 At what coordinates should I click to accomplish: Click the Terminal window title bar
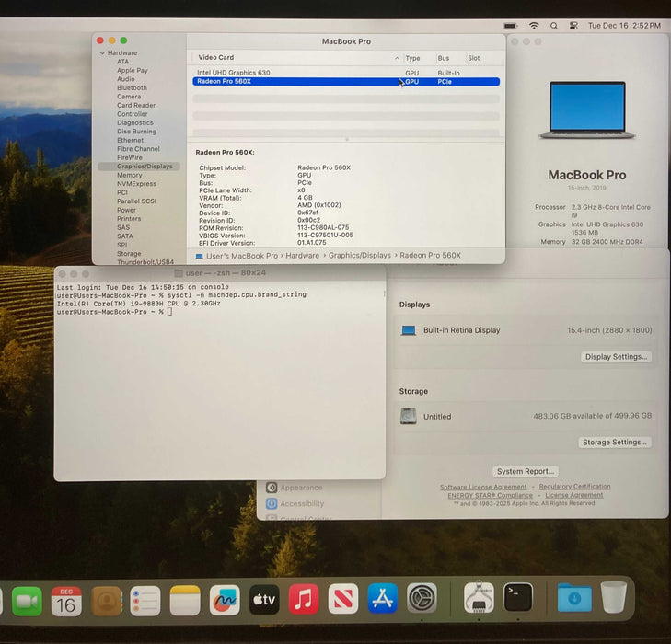220,273
